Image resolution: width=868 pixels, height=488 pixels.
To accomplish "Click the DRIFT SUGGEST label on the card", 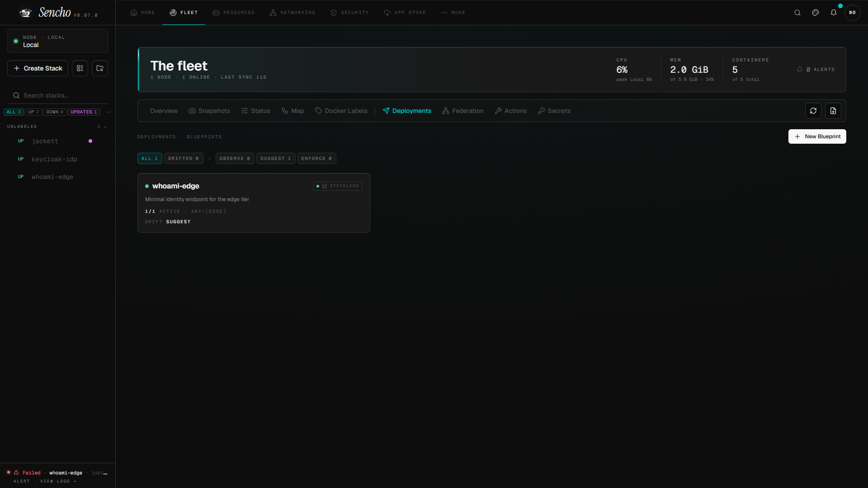I will tap(168, 222).
